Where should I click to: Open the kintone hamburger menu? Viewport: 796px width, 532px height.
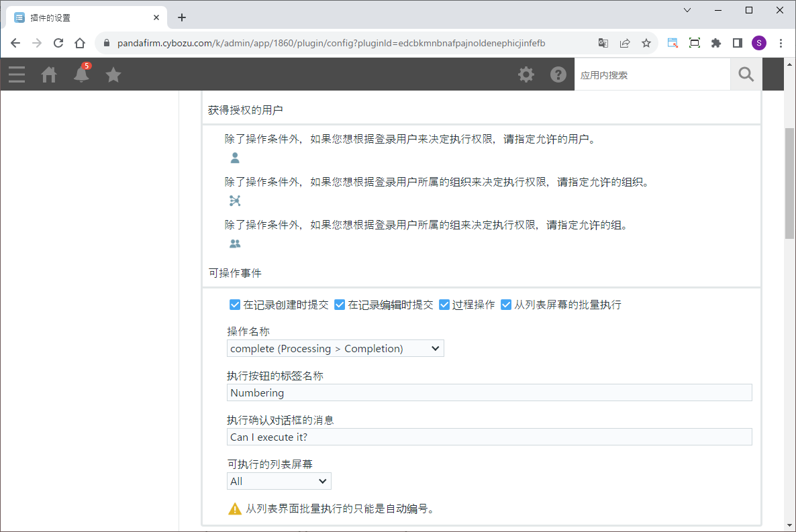click(x=17, y=74)
